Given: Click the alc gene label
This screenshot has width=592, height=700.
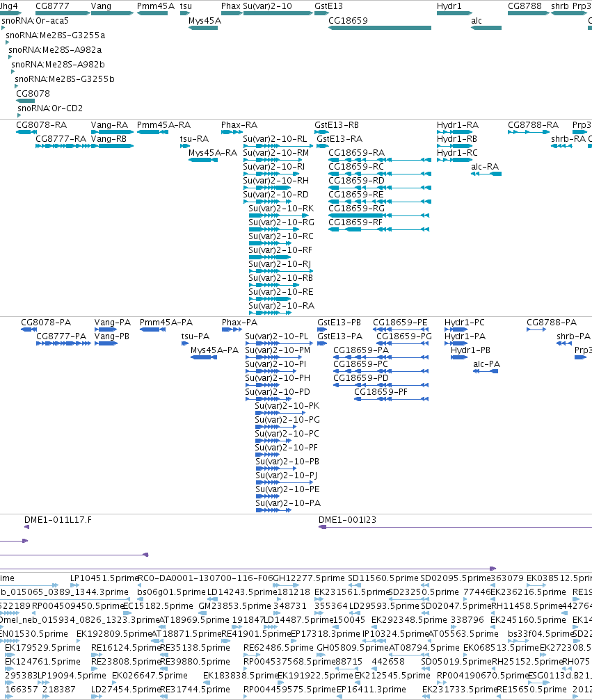Looking at the screenshot, I should pyautogui.click(x=477, y=21).
